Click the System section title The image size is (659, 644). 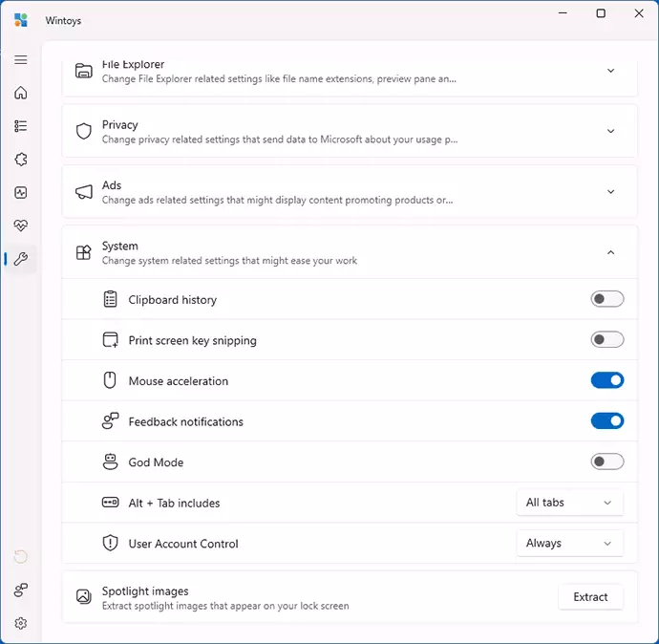(119, 246)
